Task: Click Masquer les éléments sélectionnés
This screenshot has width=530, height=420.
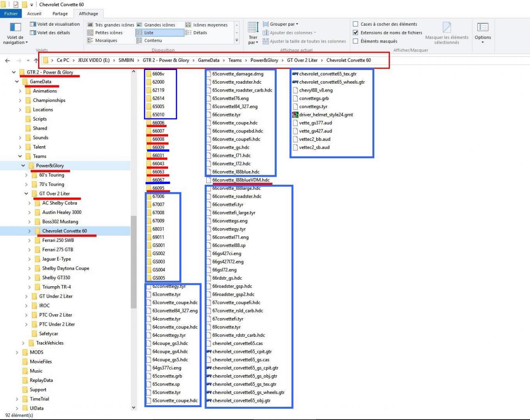Action: pyautogui.click(x=447, y=33)
